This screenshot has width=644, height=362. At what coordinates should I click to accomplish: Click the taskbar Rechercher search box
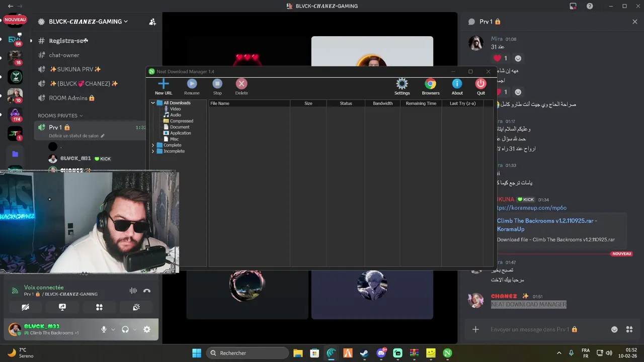pyautogui.click(x=247, y=353)
